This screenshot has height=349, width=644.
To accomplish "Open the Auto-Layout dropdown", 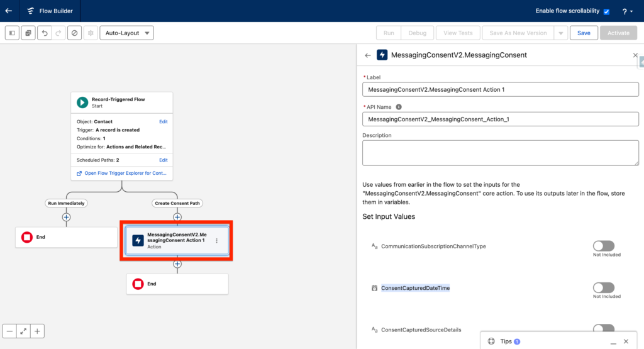I will point(126,33).
